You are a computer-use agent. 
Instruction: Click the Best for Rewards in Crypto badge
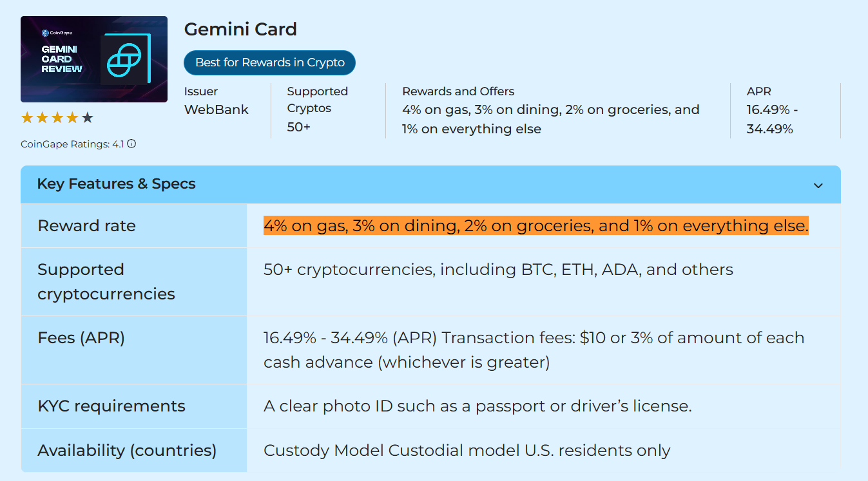coord(269,62)
